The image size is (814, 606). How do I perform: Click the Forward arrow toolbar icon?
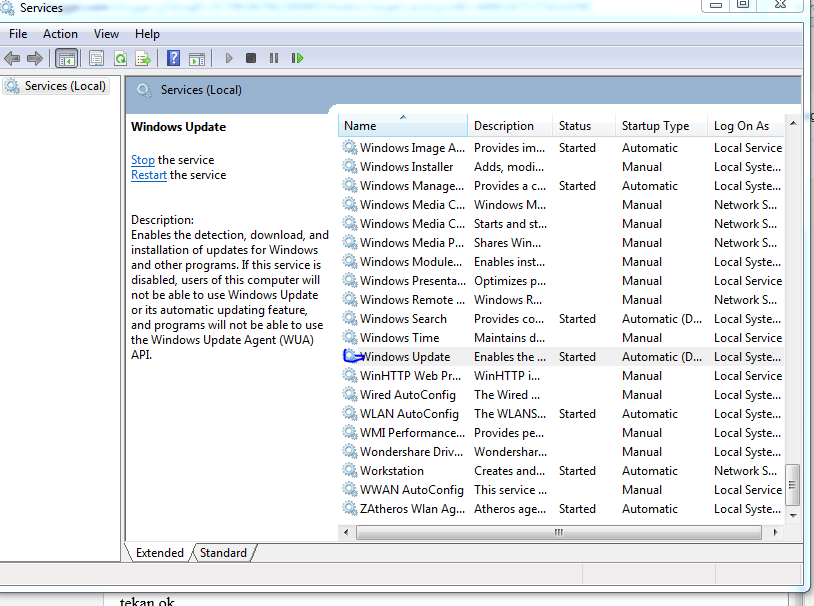pos(35,58)
